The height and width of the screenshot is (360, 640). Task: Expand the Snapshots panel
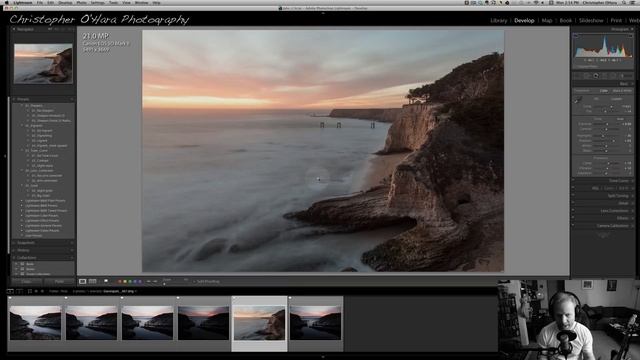(14, 243)
